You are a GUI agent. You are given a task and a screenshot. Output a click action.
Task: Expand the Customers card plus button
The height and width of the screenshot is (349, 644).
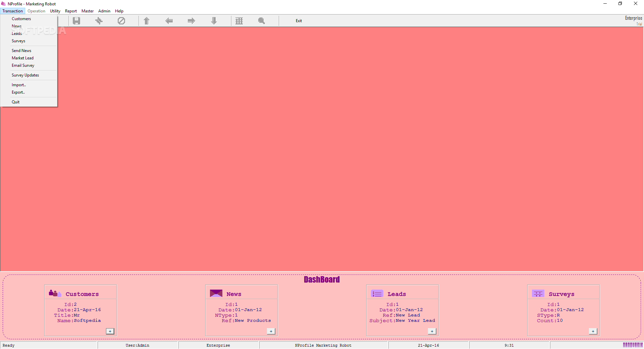(x=110, y=331)
